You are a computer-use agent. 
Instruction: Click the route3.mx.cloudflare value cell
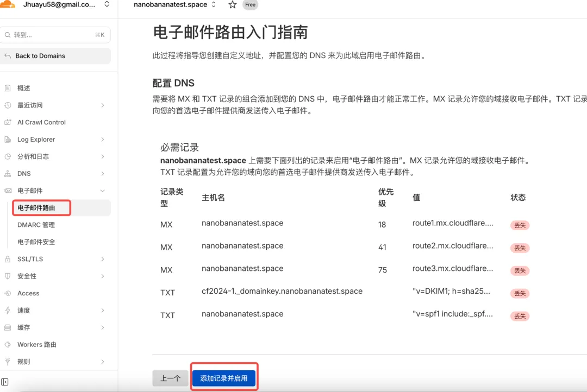click(453, 269)
